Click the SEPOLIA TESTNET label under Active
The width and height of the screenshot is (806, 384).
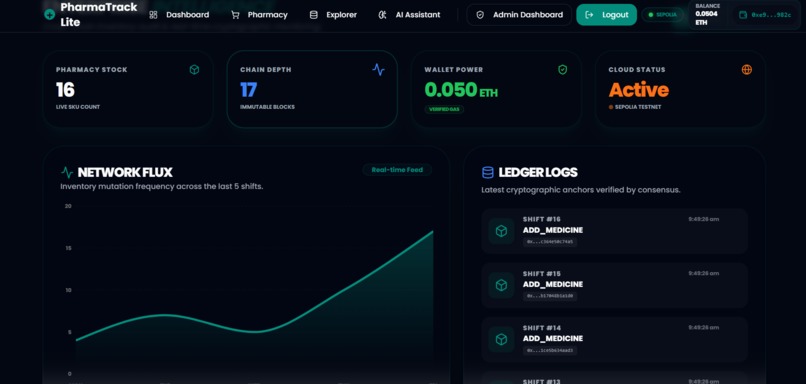pyautogui.click(x=638, y=107)
